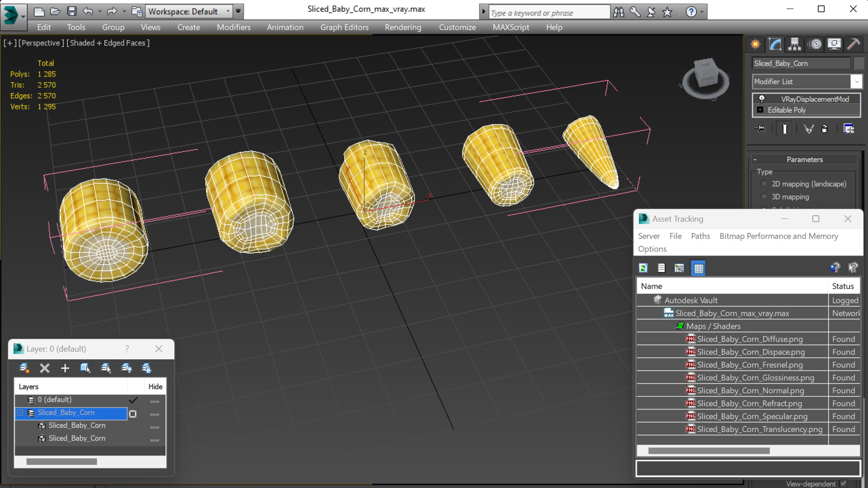Click Asset Tracking horizontal scrollbar
Screen dimensions: 868x488
click(708, 451)
